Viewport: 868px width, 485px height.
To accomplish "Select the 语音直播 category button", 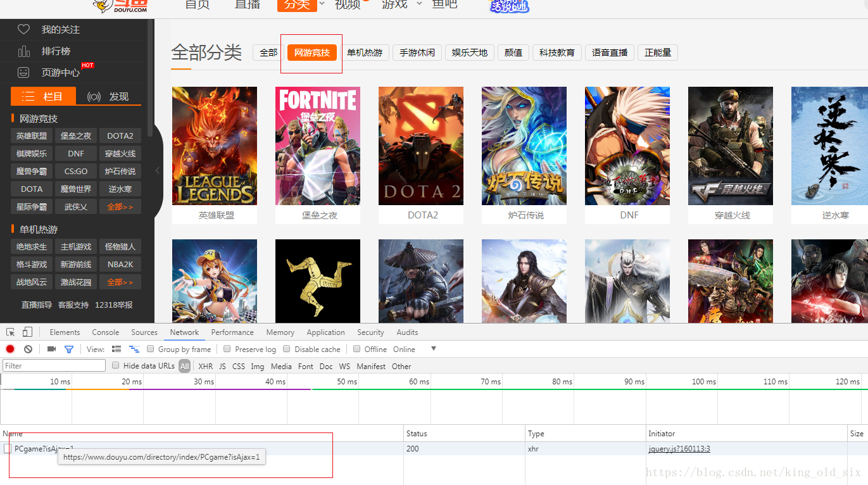I will click(x=610, y=53).
